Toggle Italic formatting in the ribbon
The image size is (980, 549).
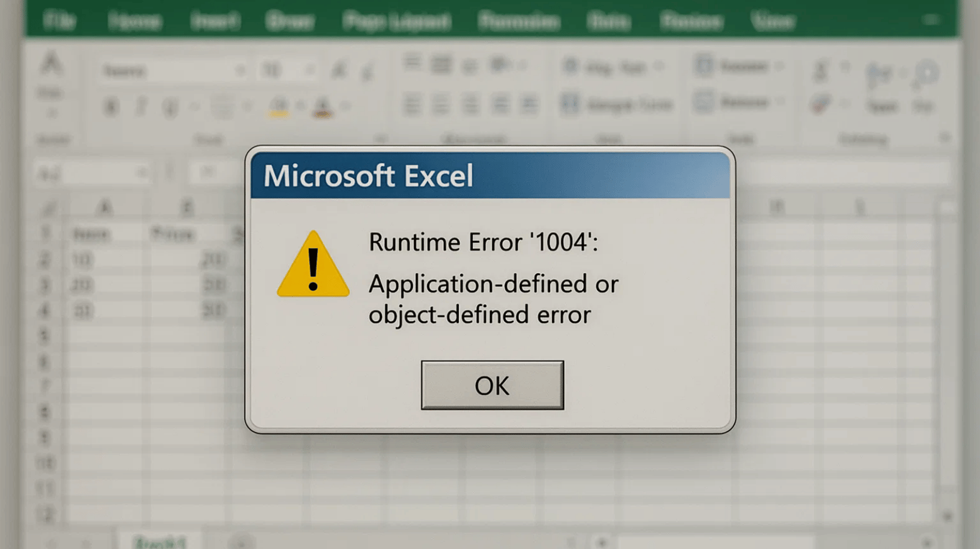tap(141, 107)
